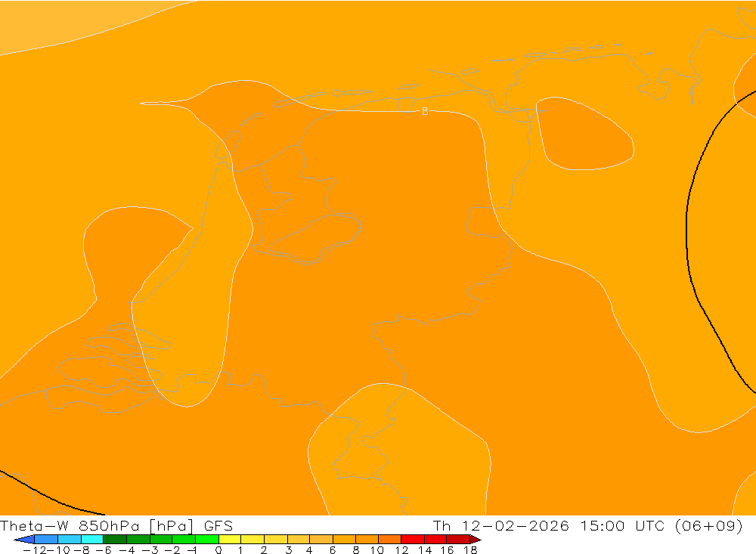
Task: Click the 'Th' weekday text
Action: pos(442,525)
